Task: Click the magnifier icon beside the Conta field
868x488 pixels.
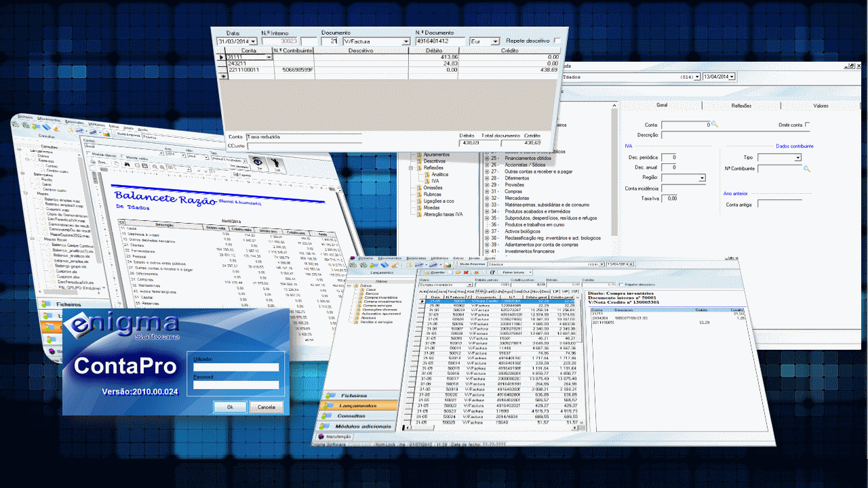Action: click(x=714, y=125)
